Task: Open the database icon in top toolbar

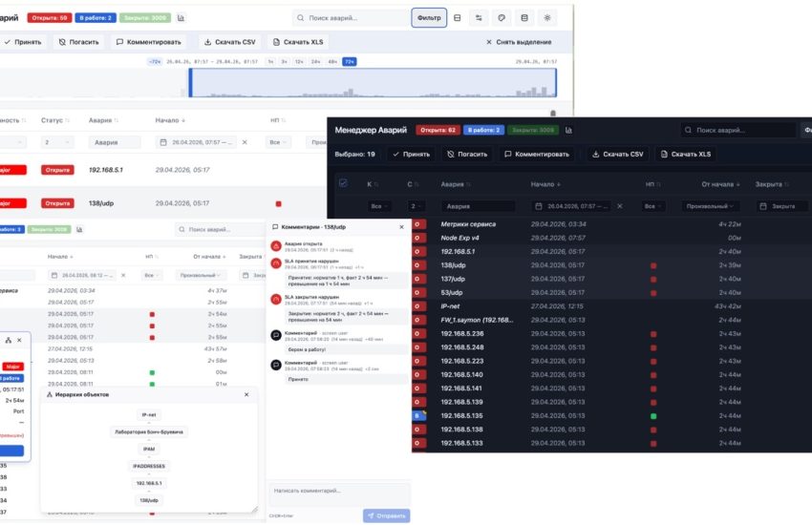Action: click(524, 17)
